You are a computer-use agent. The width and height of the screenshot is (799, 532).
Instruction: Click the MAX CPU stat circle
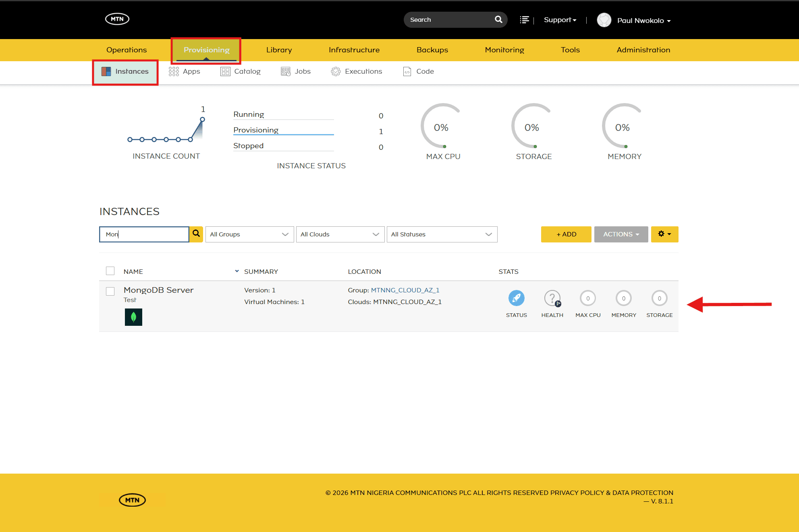pos(588,298)
